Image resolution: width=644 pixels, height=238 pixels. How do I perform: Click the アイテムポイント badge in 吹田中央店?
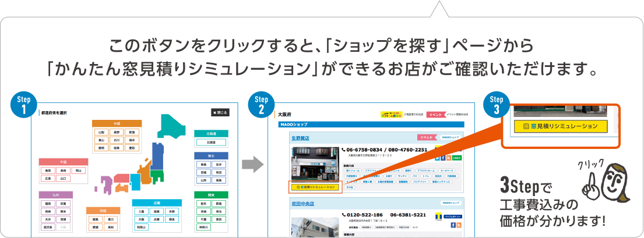pyautogui.click(x=453, y=216)
